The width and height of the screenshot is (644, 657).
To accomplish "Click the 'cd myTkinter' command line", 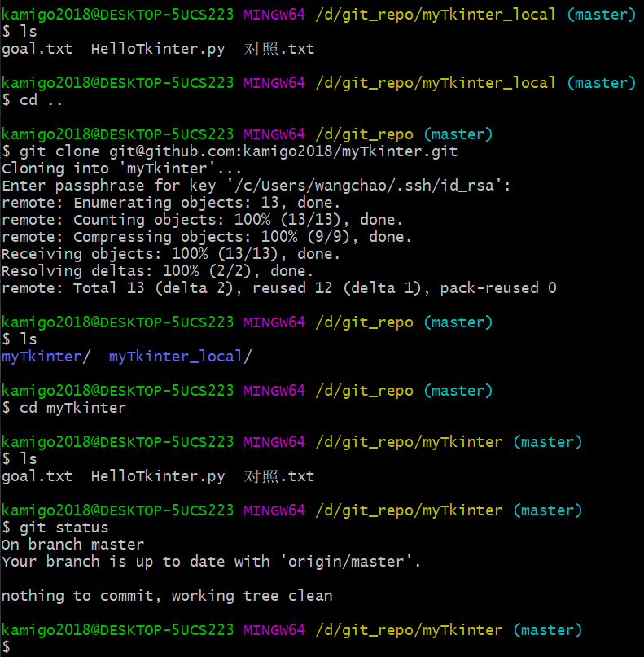I will tap(64, 408).
